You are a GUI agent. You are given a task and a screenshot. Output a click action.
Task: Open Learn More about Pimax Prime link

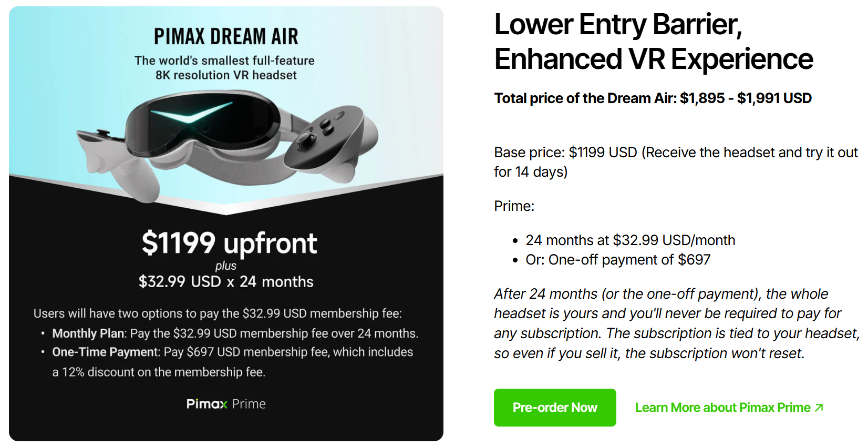pos(729,408)
